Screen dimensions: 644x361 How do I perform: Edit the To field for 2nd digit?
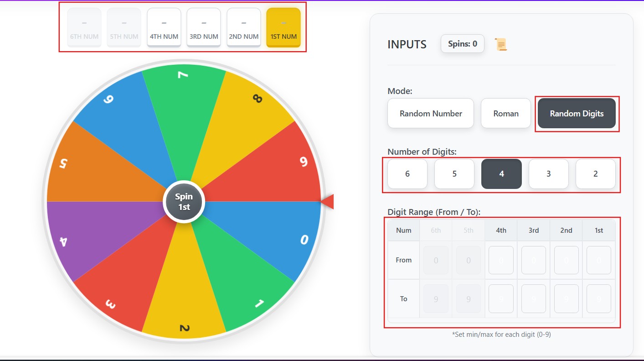click(x=567, y=299)
